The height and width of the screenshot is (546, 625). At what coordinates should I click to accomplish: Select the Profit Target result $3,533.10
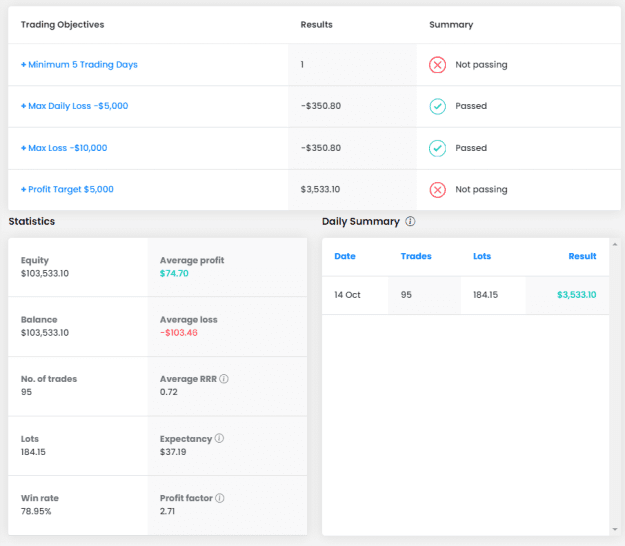pyautogui.click(x=320, y=189)
